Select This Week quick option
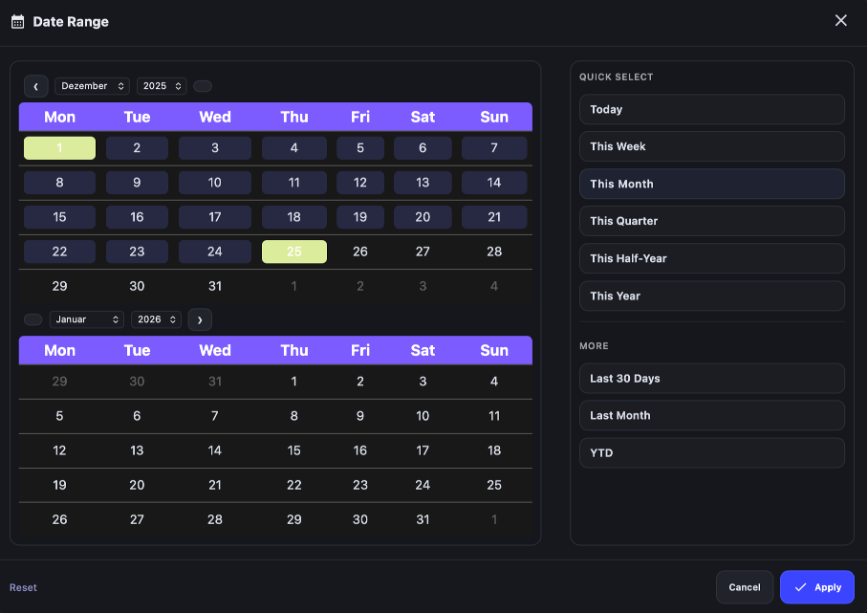The image size is (868, 614). tap(711, 146)
